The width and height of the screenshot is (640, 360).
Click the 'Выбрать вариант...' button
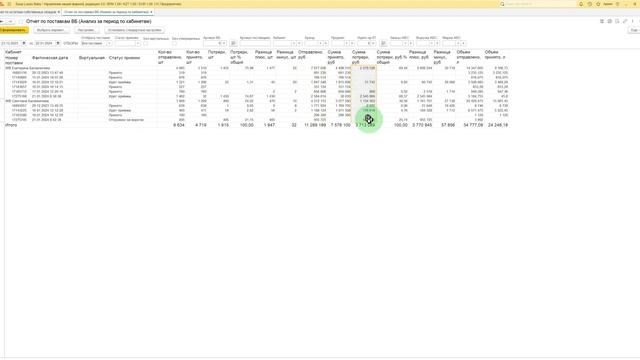pos(51,30)
